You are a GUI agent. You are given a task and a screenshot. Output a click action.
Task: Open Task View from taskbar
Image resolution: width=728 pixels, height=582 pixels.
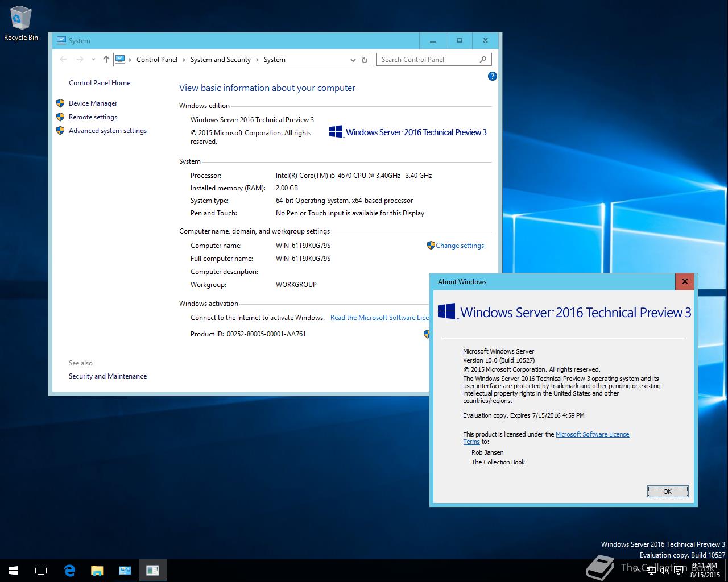[41, 571]
